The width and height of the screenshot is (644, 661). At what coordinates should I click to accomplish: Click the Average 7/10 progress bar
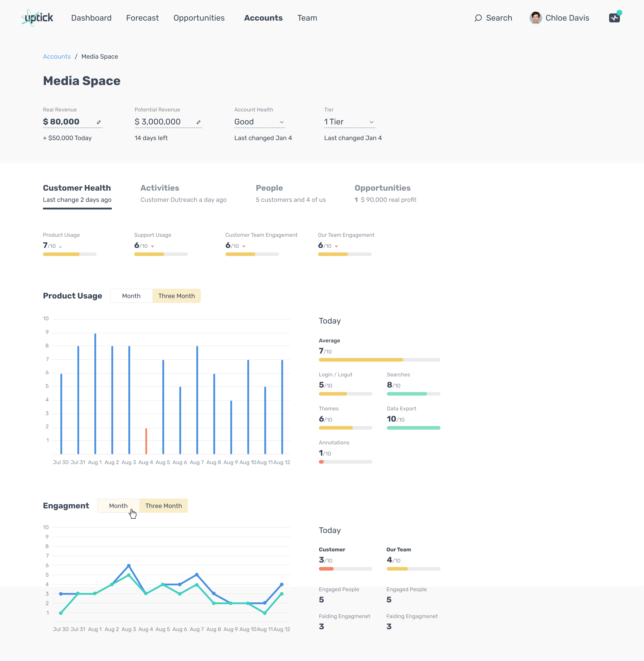[x=379, y=360]
